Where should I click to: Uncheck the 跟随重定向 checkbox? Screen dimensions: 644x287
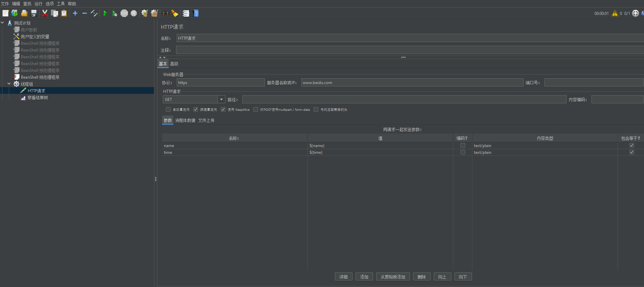pos(196,109)
